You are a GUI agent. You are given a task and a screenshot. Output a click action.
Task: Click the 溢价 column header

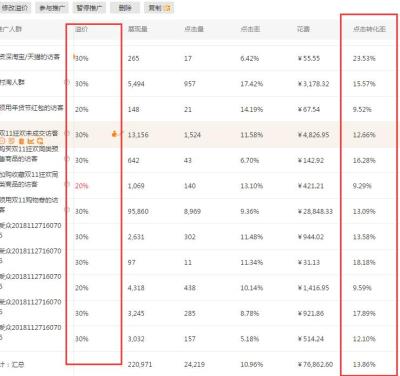click(81, 29)
